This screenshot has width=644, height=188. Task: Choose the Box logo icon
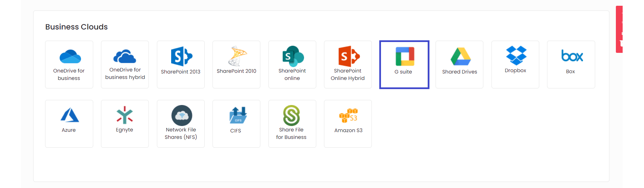tap(572, 56)
